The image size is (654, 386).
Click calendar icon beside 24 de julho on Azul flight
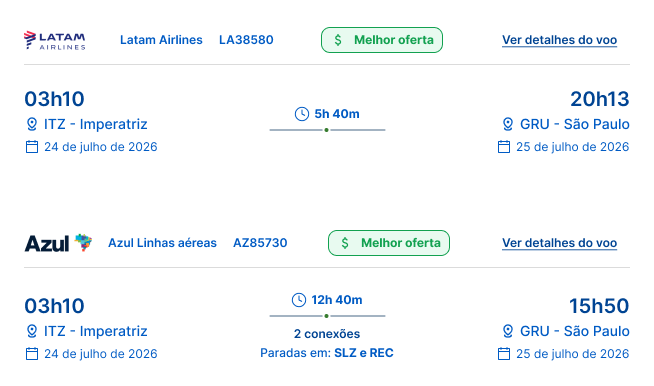[x=32, y=354]
